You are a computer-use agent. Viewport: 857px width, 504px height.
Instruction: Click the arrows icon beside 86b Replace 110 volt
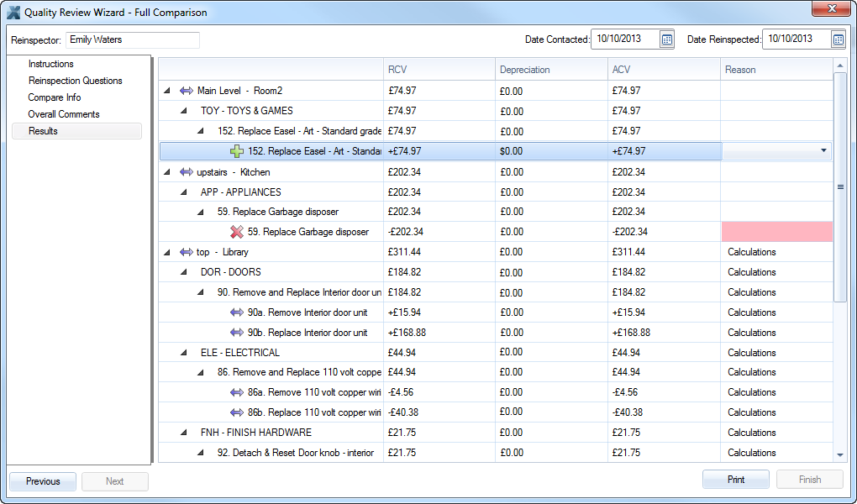pos(237,412)
